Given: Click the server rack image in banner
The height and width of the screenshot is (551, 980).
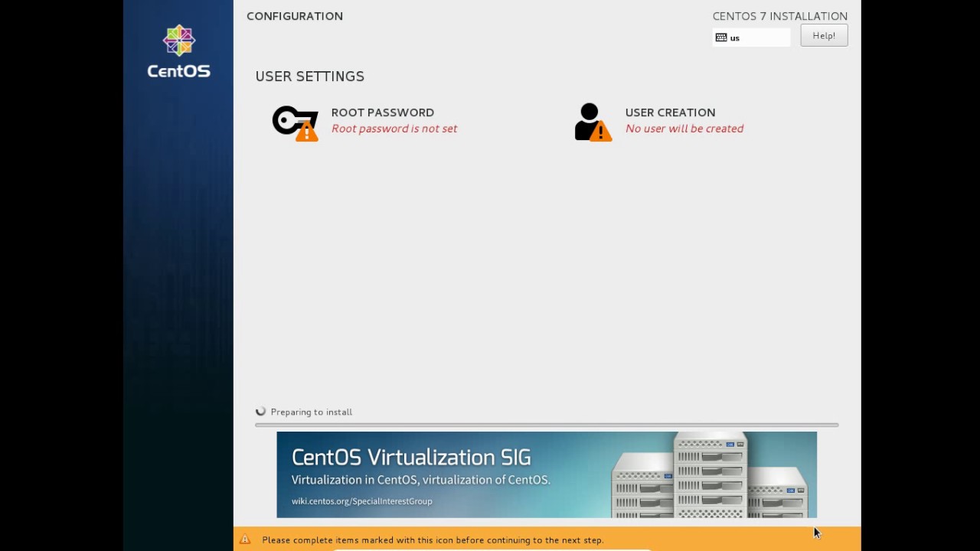Looking at the screenshot, I should click(708, 475).
